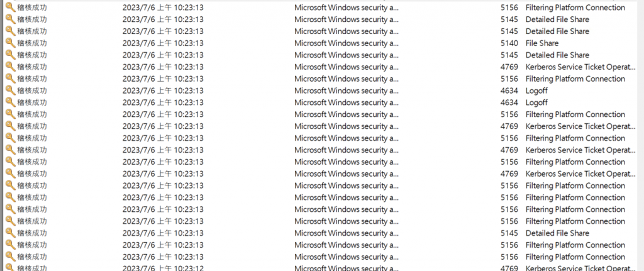Click key icon of the upper Logoff event
Image resolution: width=644 pixels, height=271 pixels.
[x=10, y=91]
